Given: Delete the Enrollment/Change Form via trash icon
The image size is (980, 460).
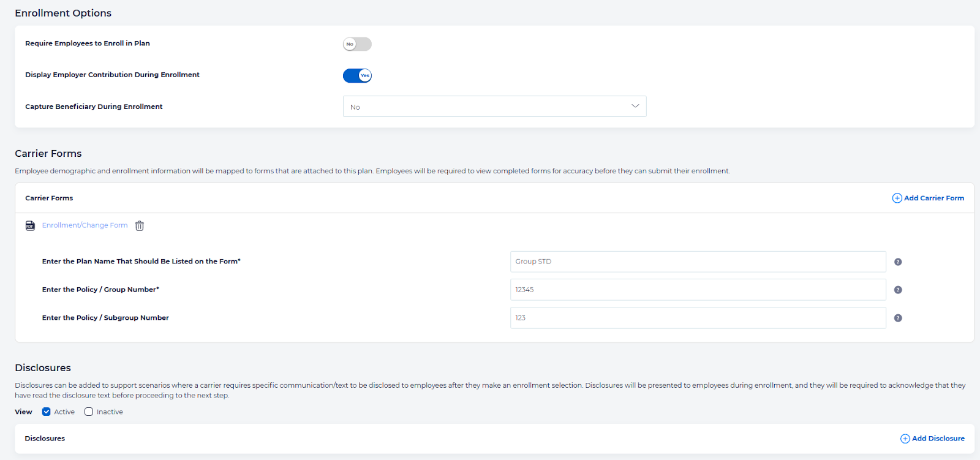Looking at the screenshot, I should pyautogui.click(x=140, y=225).
